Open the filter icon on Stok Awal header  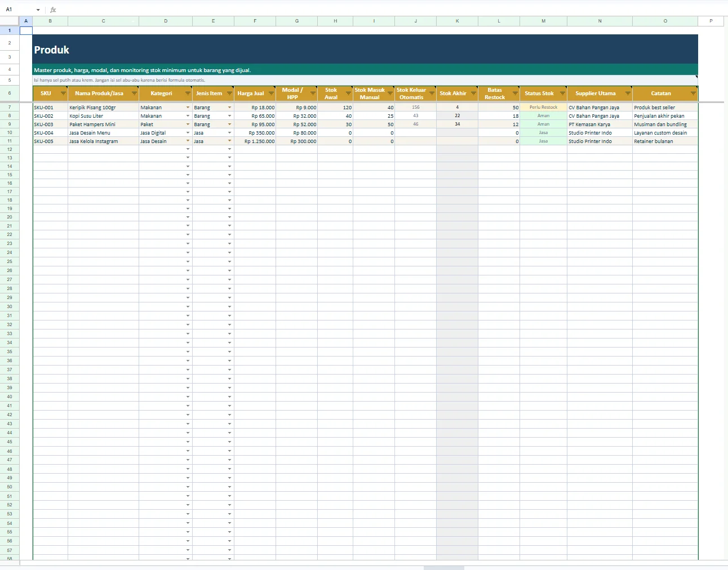348,93
